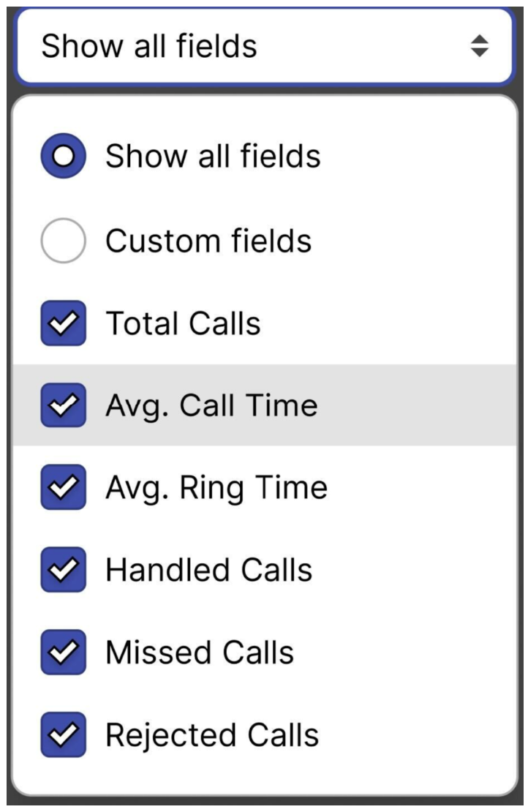Click the "Missed Calls" text label
The image size is (528, 812).
point(200,653)
